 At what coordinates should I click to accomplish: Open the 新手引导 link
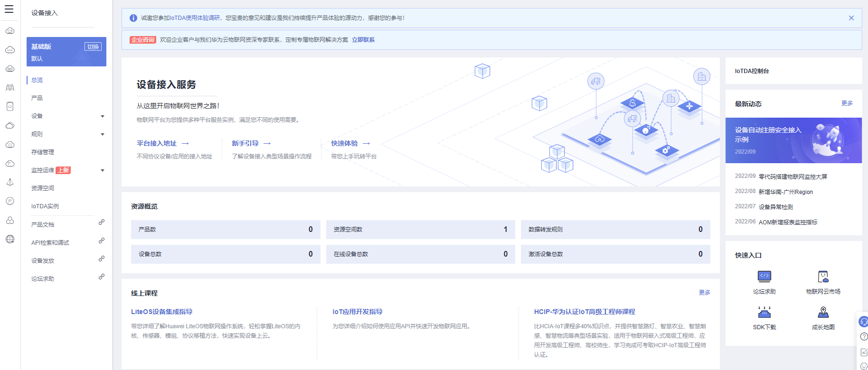tap(245, 143)
